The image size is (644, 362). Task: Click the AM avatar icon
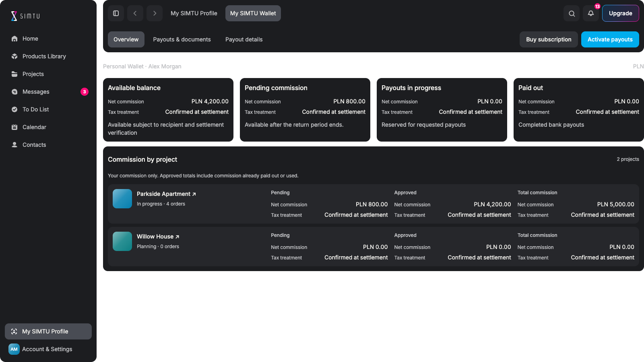14,349
